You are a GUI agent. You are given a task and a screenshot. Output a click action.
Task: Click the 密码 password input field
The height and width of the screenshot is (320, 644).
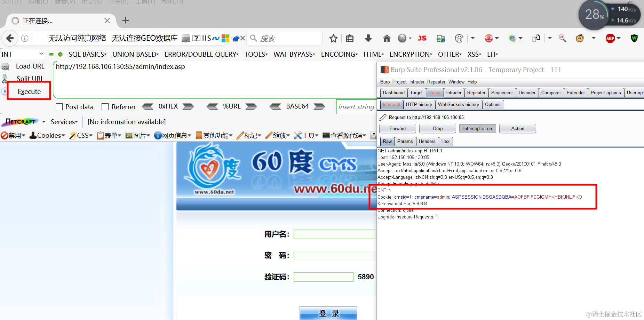click(x=335, y=256)
